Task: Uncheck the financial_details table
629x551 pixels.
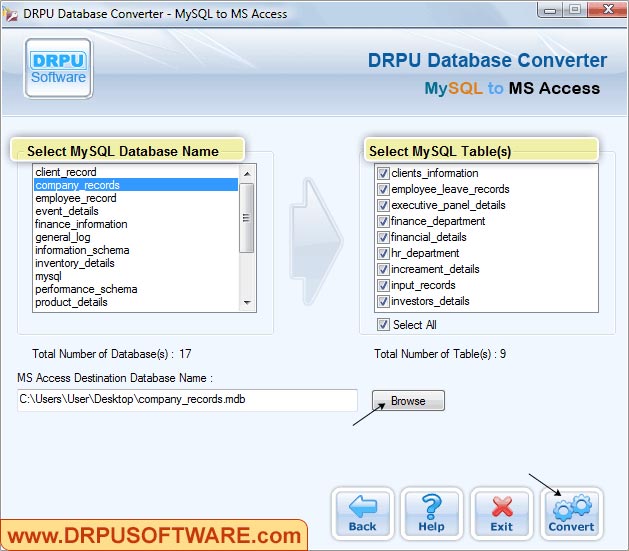Action: (383, 237)
